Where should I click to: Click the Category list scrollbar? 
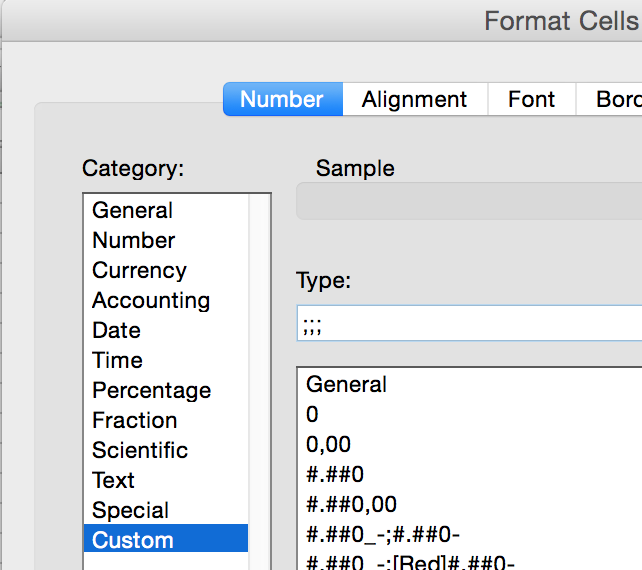coord(259,380)
